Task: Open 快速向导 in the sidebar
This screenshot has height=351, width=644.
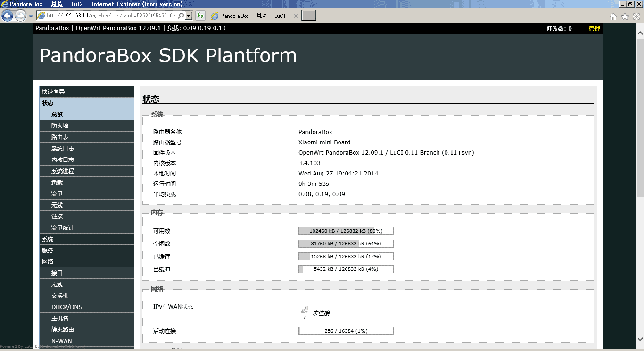Action: 87,92
